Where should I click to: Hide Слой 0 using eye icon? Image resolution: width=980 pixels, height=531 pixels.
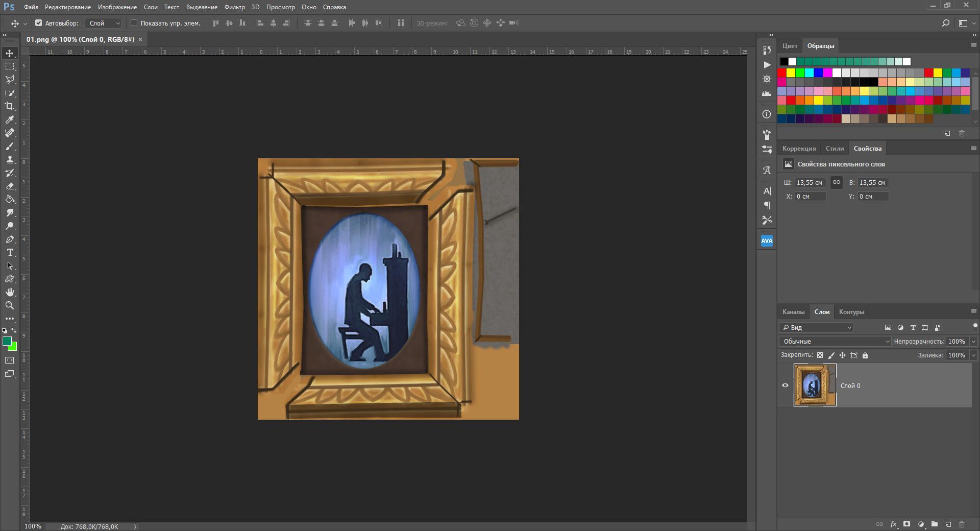tap(786, 385)
